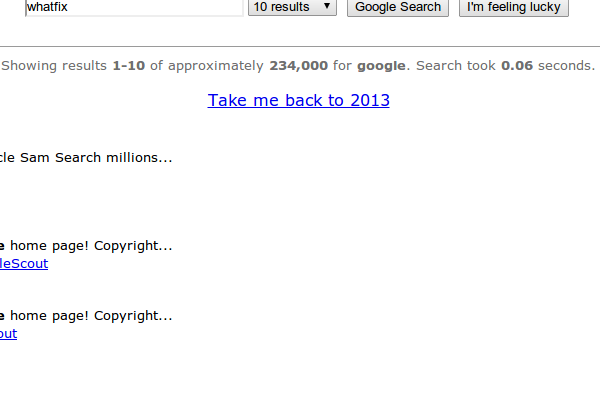Click the arrow on the results-count dropdown
Screen dimensions: 600x400
pyautogui.click(x=327, y=6)
